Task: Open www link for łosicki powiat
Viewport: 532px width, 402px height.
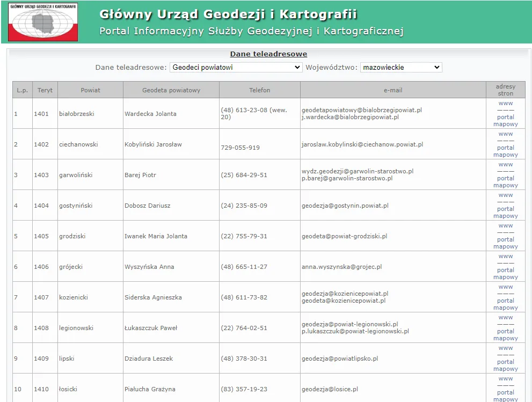Action: 506,378
